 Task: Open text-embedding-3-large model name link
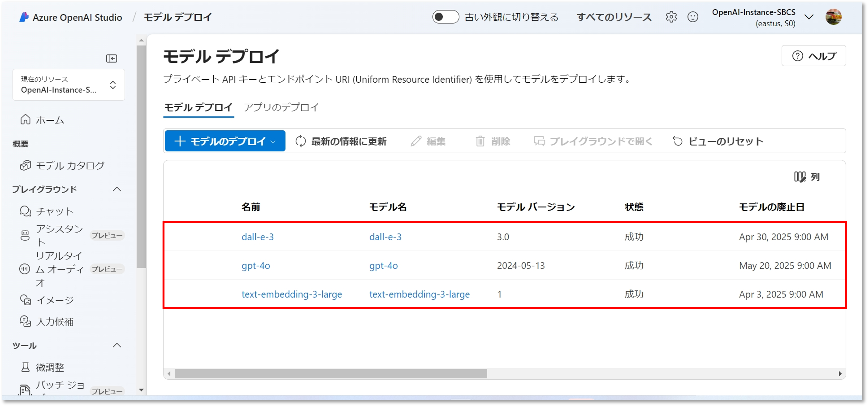pyautogui.click(x=419, y=294)
